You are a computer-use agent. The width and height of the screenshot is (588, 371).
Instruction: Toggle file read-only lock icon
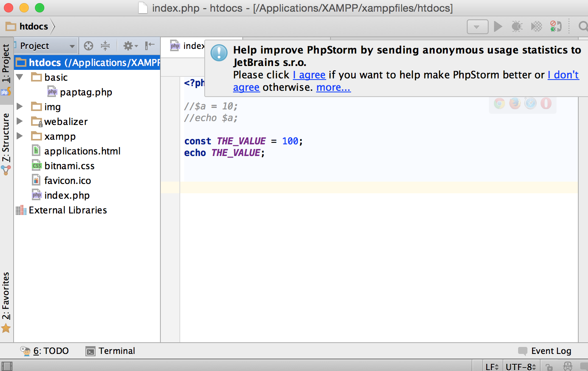[x=549, y=367]
